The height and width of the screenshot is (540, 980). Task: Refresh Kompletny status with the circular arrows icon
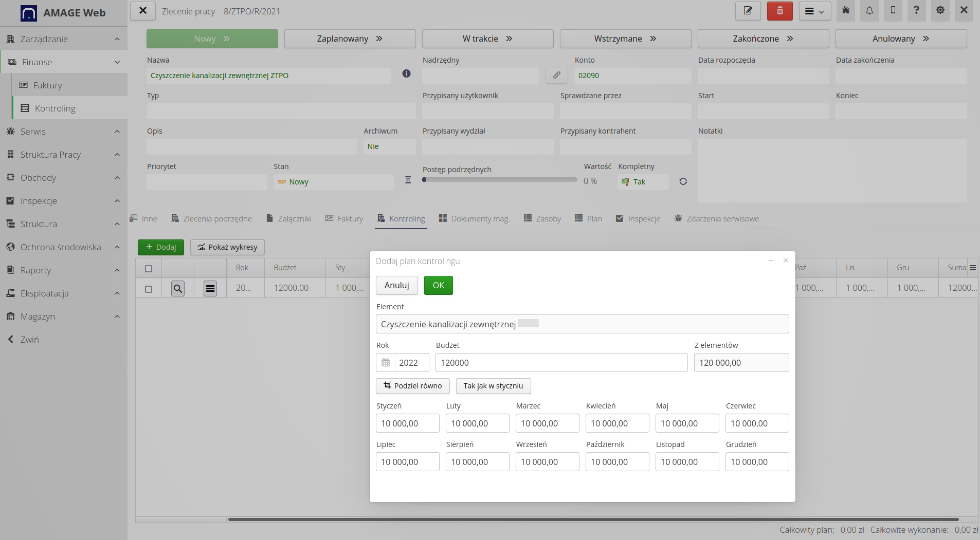[683, 181]
